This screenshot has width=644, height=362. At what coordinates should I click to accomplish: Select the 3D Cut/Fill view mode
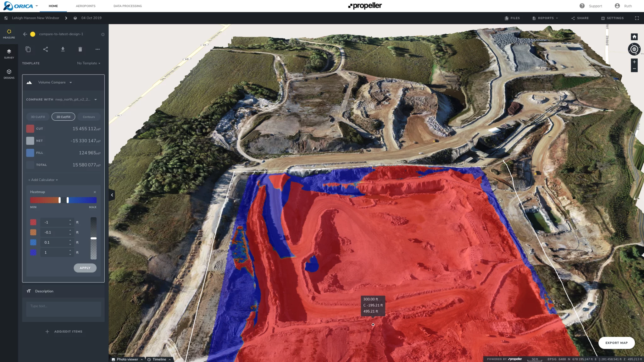[38, 117]
